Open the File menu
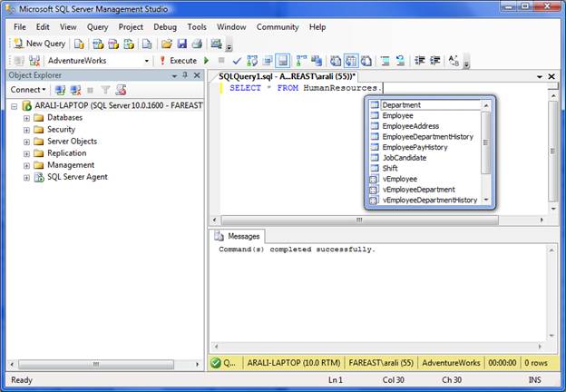 pyautogui.click(x=19, y=27)
